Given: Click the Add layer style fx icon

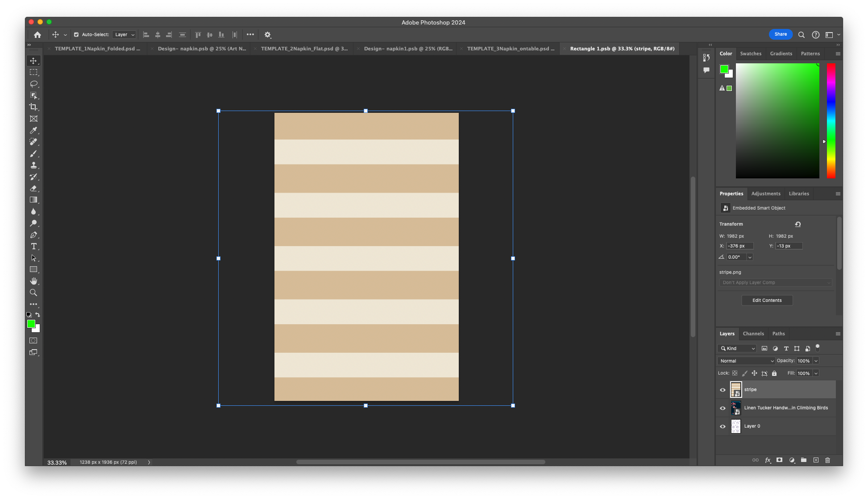Looking at the screenshot, I should pos(768,460).
